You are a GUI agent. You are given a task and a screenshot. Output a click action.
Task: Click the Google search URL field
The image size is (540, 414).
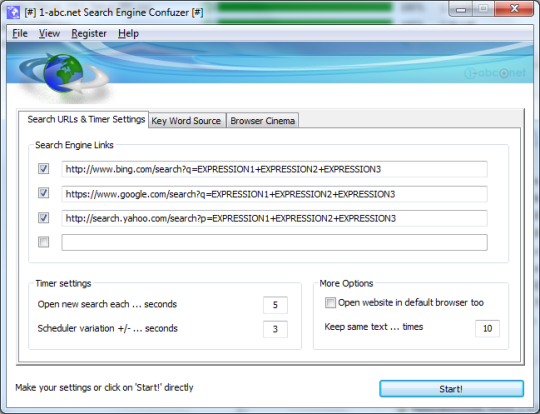click(274, 194)
